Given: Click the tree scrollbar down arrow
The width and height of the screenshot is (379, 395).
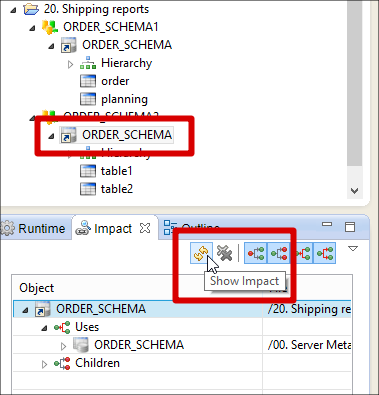Looking at the screenshot, I should [x=354, y=191].
